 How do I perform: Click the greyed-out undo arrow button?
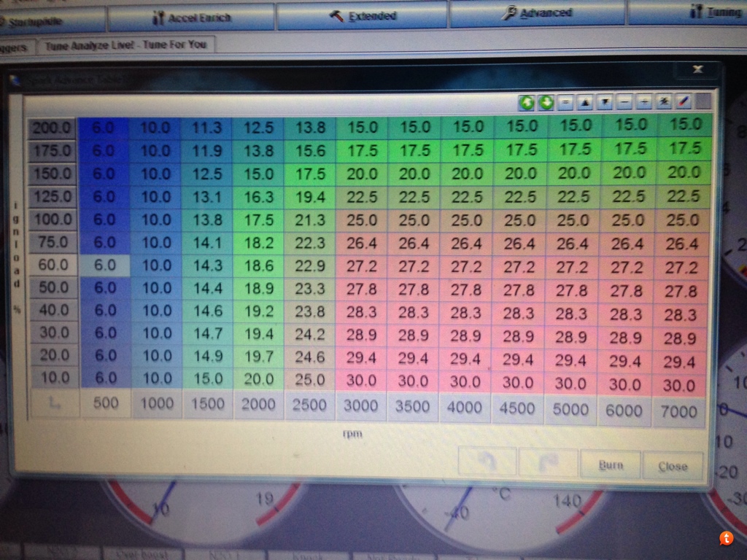(x=487, y=461)
